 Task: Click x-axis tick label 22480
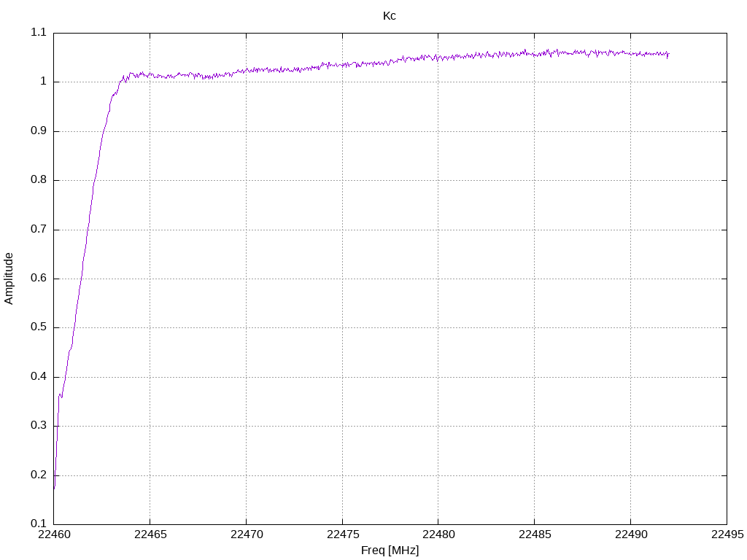438,534
